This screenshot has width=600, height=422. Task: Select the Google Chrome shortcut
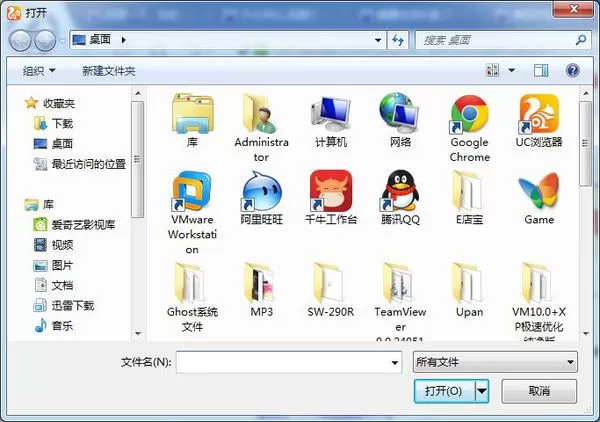(x=470, y=114)
